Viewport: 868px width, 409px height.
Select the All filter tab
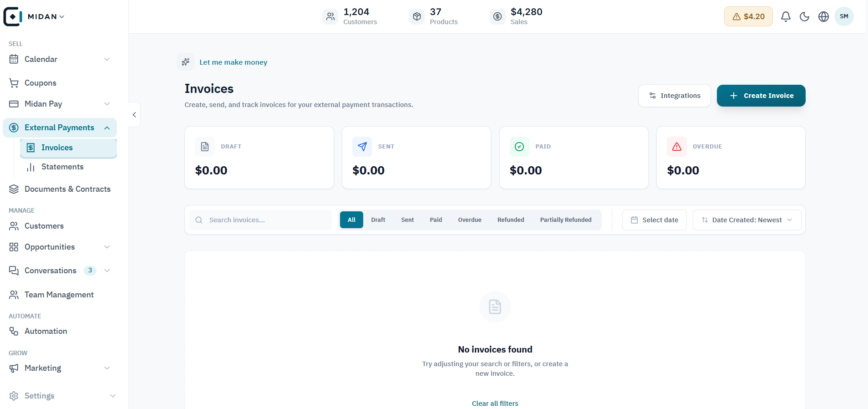point(351,220)
